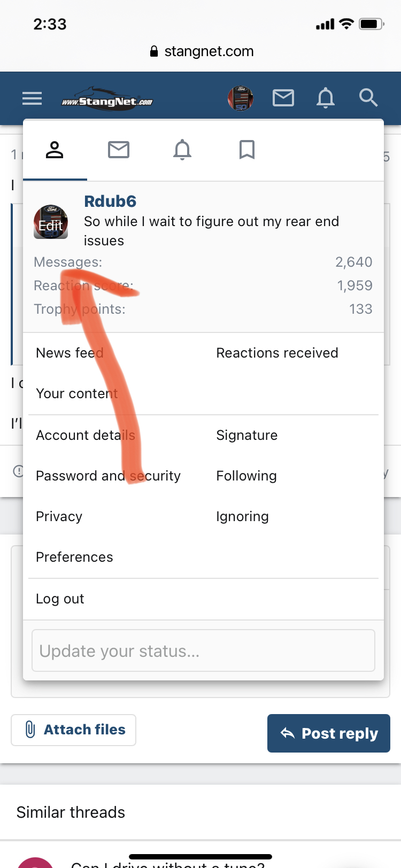Image resolution: width=401 pixels, height=868 pixels.
Task: Switch to the alerts bell tab
Action: (182, 150)
